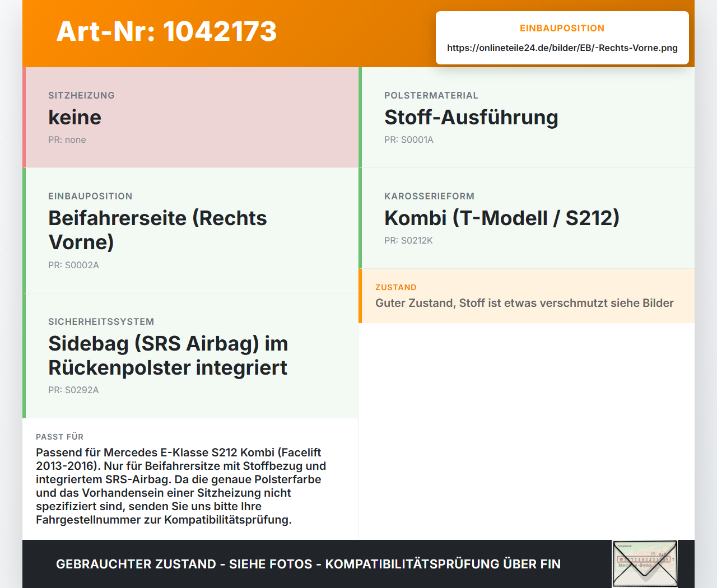This screenshot has width=717, height=588.
Task: Select 'Stoff-Ausführung' value
Action: coord(471,117)
